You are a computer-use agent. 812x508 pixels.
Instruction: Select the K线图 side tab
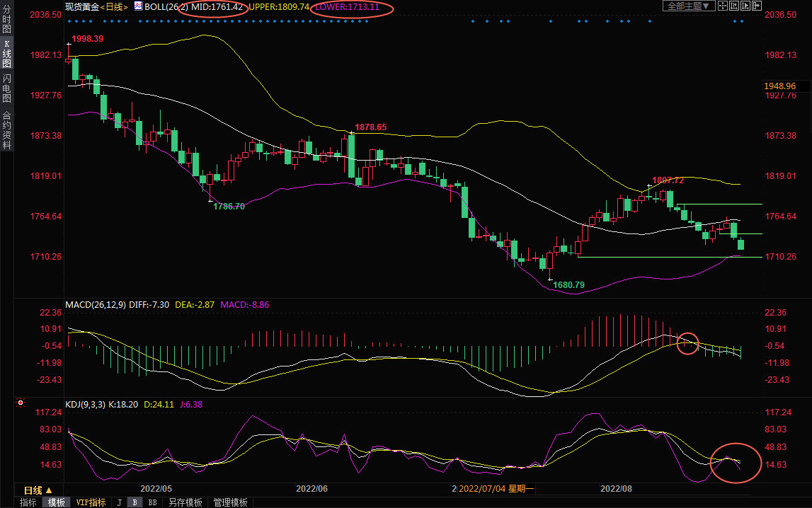(6, 54)
